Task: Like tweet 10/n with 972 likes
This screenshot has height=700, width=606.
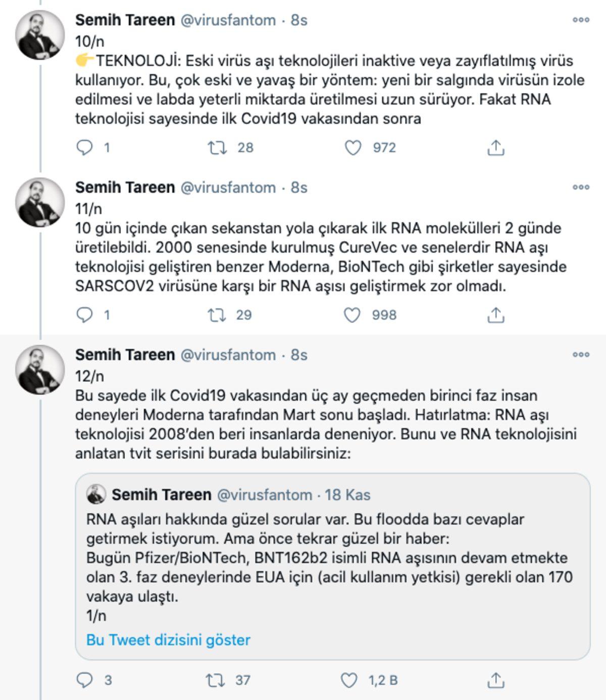Action: pos(352,148)
